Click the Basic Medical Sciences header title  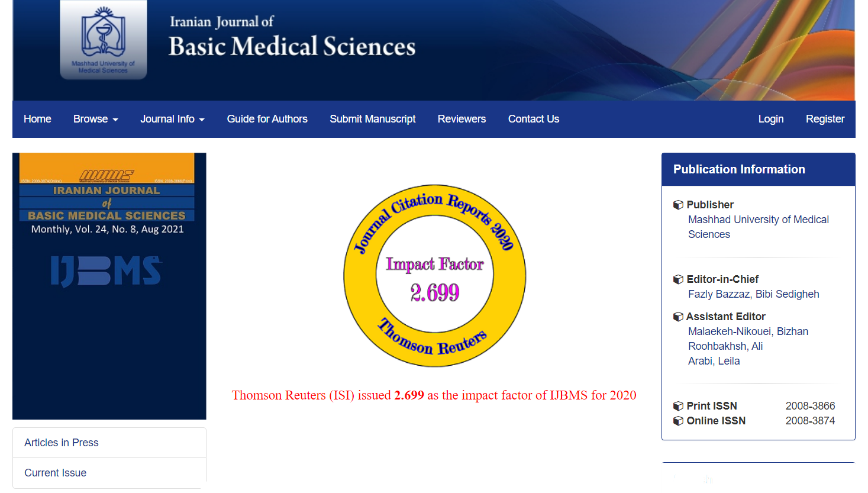(x=292, y=46)
